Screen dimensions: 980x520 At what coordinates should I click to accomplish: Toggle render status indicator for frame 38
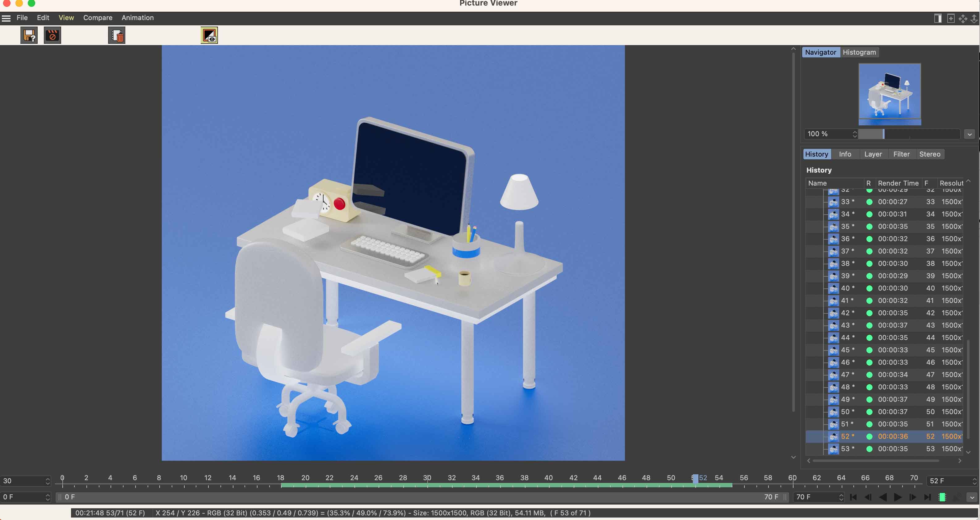coord(869,263)
